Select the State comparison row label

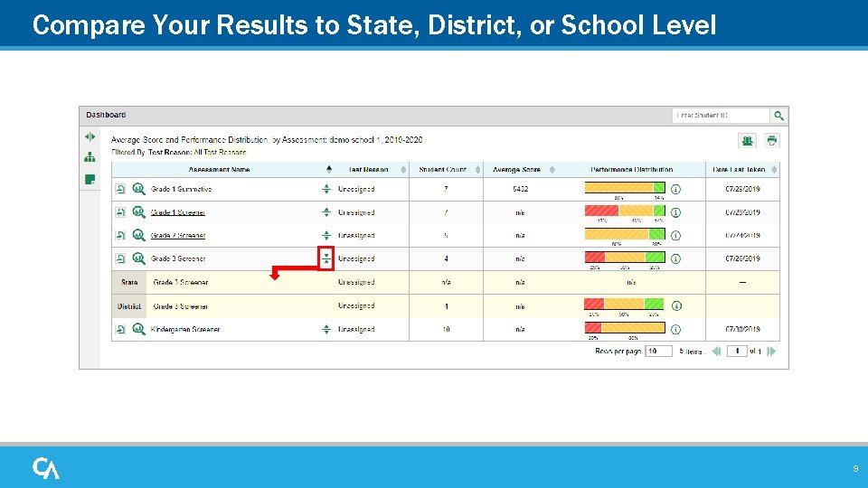(x=129, y=282)
